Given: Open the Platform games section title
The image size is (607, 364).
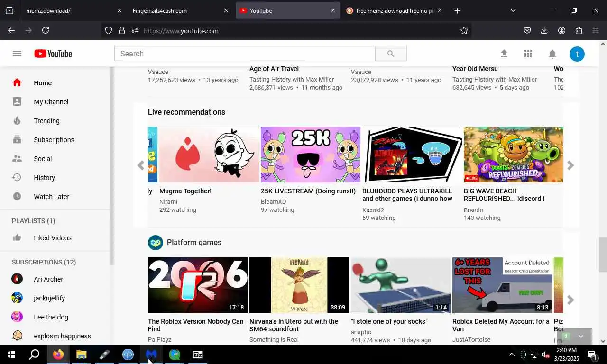Looking at the screenshot, I should 194,242.
